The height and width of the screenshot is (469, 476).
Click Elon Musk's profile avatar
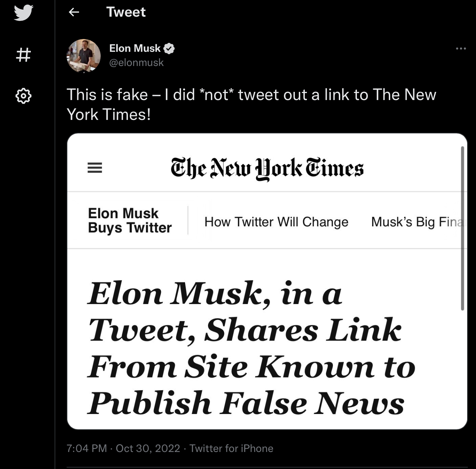click(84, 56)
